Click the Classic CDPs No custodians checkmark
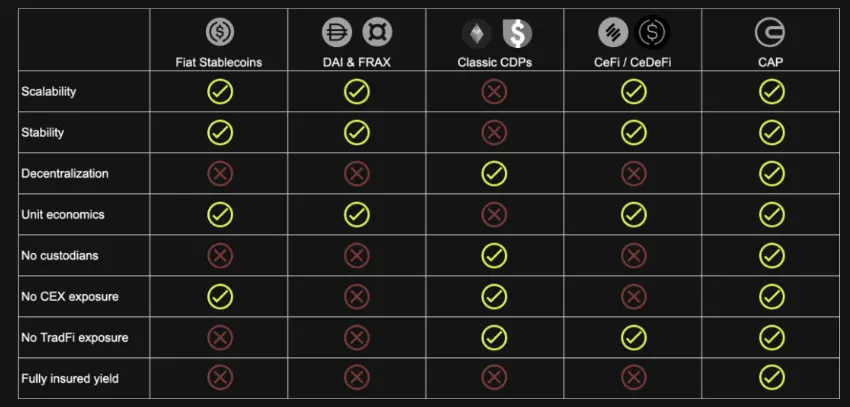The width and height of the screenshot is (850, 407). click(494, 255)
